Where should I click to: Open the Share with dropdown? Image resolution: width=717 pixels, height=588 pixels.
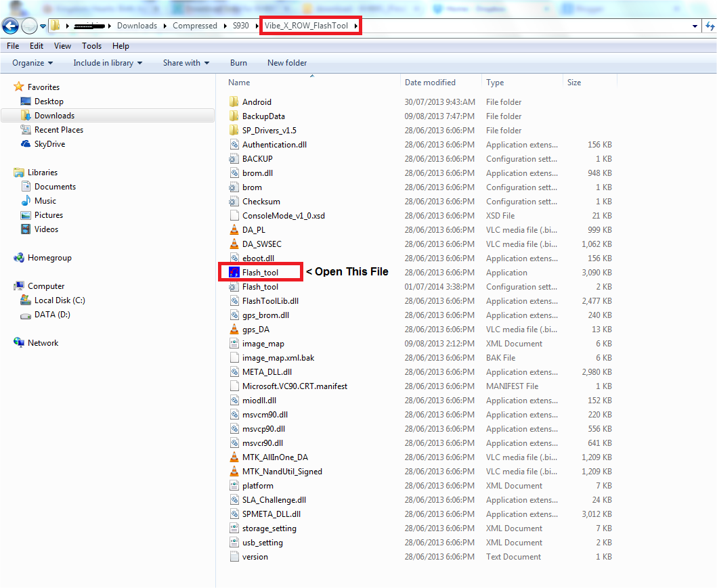tap(186, 63)
